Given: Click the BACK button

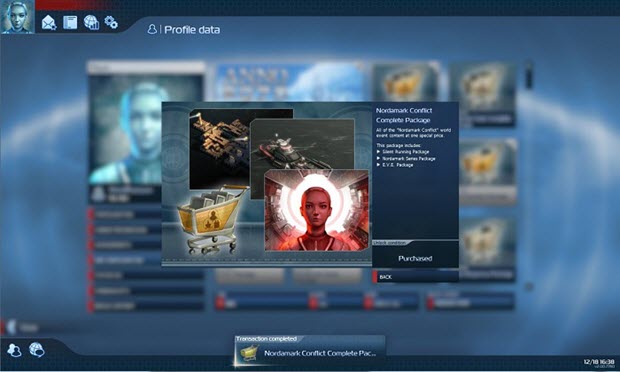Looking at the screenshot, I should (x=415, y=277).
